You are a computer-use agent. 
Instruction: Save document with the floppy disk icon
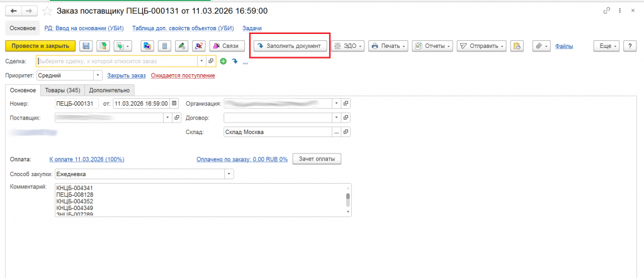coord(86,47)
